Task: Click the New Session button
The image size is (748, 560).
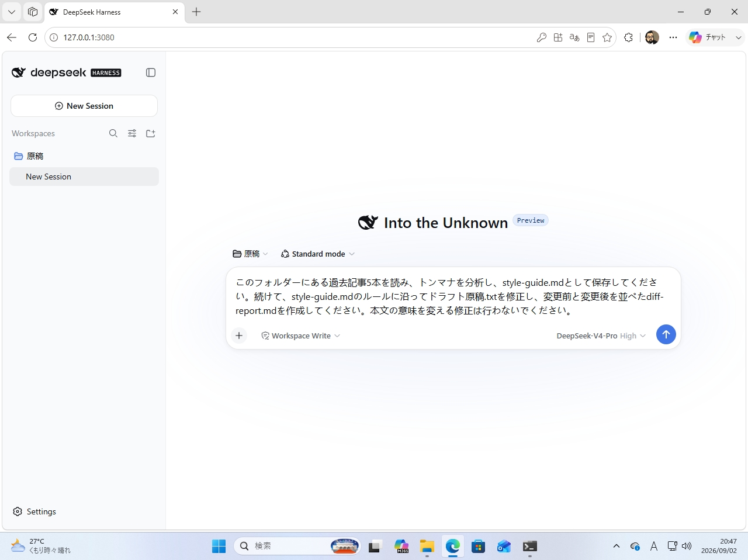Action: (x=84, y=106)
